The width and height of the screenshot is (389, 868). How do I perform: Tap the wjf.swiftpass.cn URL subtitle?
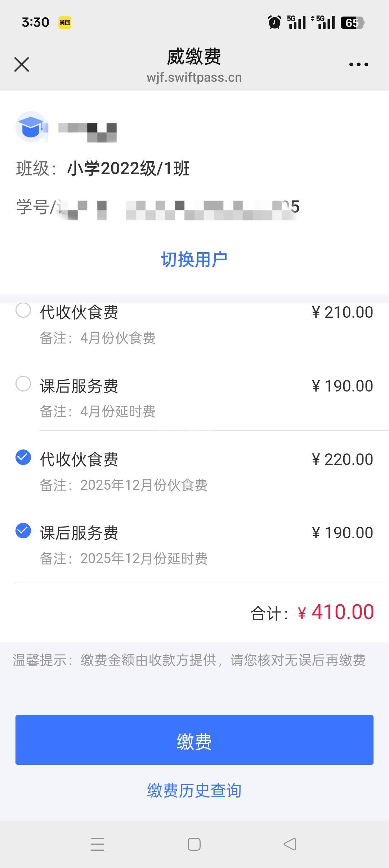(194, 78)
